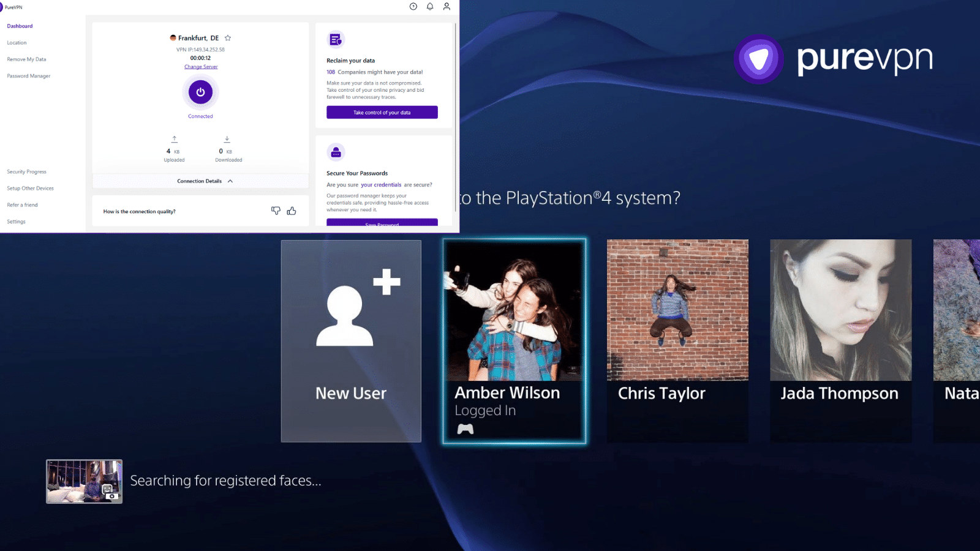Viewport: 980px width, 551px height.
Task: Click the your credentials link
Action: point(381,185)
